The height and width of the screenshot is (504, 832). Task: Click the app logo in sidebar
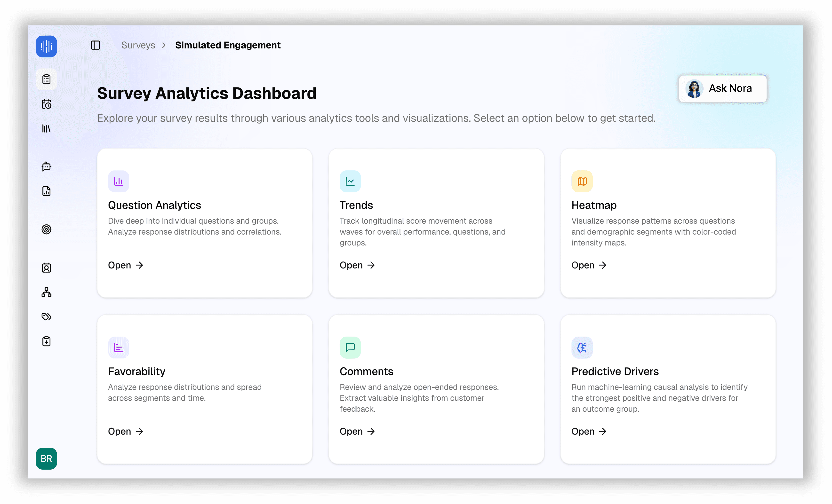pos(46,46)
